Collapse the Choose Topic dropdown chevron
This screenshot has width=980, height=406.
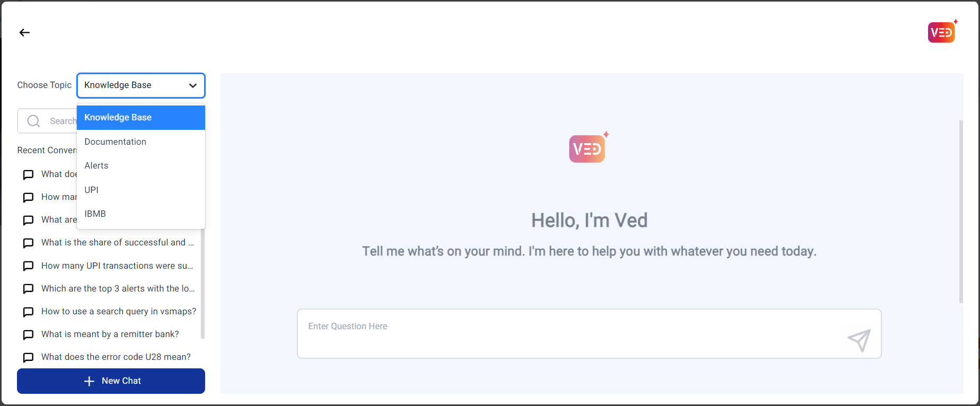coord(193,85)
